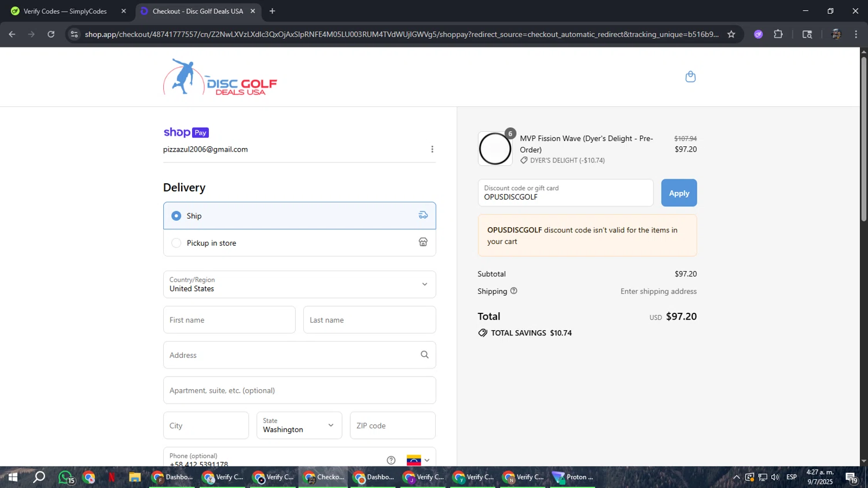Open the purple extension icon in toolbar
868x488 pixels.
coord(758,34)
